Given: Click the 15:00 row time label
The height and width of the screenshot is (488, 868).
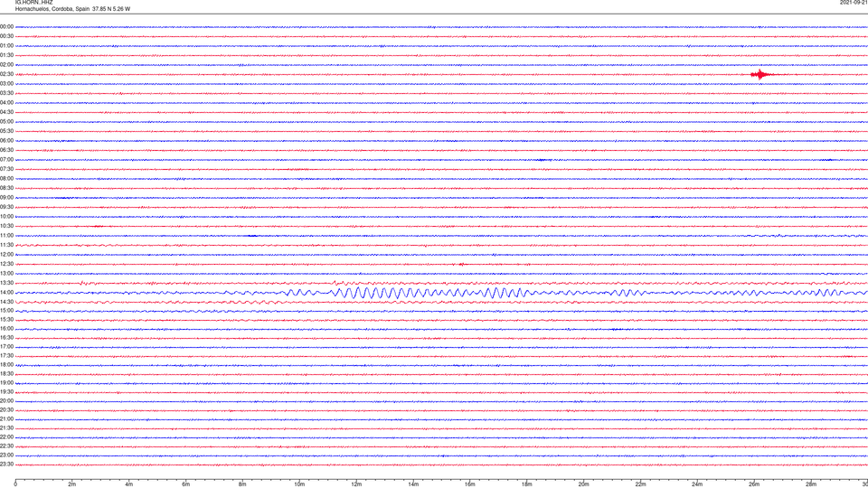Looking at the screenshot, I should (x=6, y=310).
